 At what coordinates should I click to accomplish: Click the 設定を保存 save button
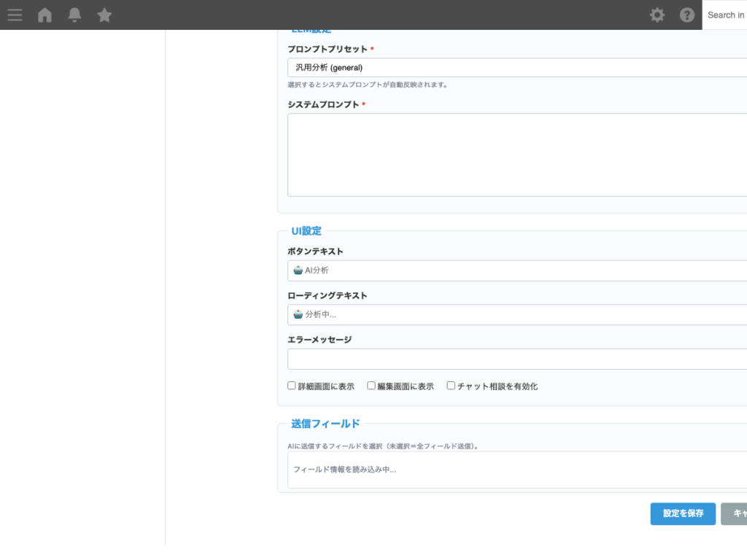coord(683,513)
